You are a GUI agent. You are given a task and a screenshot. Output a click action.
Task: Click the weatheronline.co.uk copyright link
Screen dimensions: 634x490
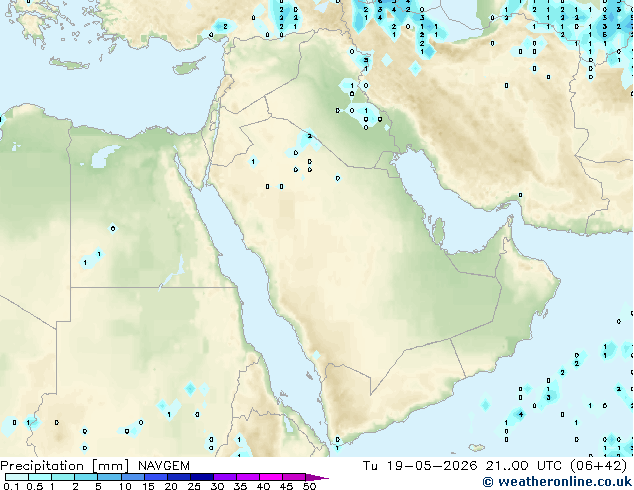(557, 482)
